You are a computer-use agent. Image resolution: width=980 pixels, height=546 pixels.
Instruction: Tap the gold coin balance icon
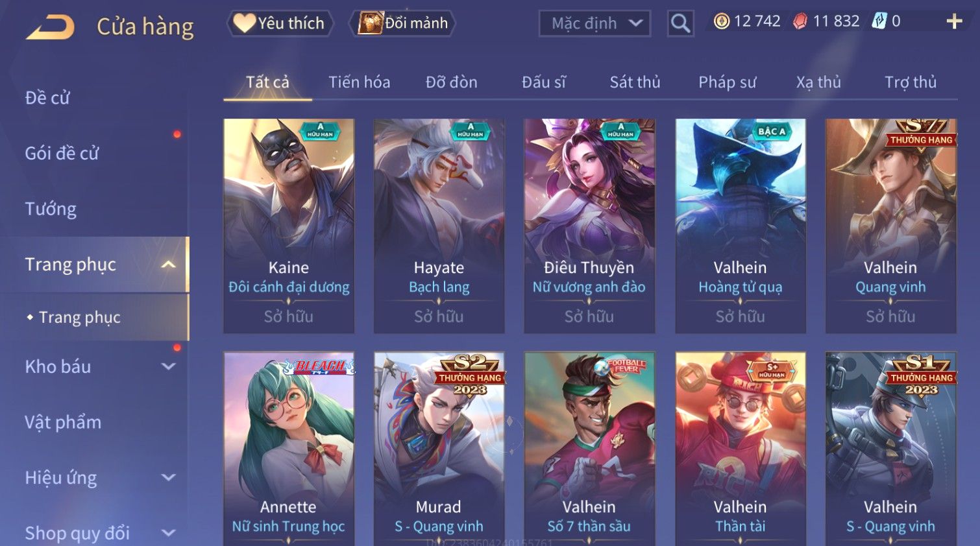[x=721, y=21]
